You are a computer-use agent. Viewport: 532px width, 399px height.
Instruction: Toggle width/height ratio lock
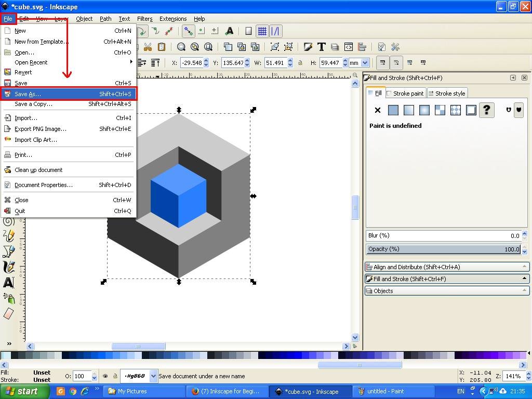pos(300,63)
